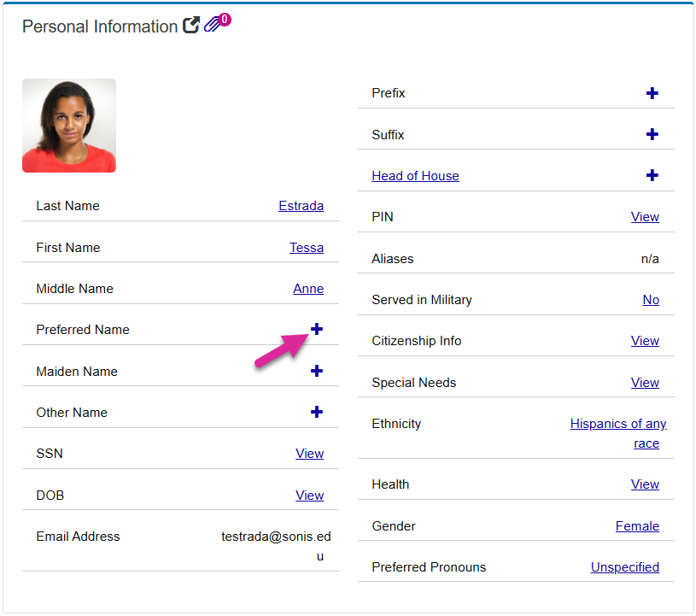Add a Prefix using the plus icon
696x616 pixels.
point(652,93)
